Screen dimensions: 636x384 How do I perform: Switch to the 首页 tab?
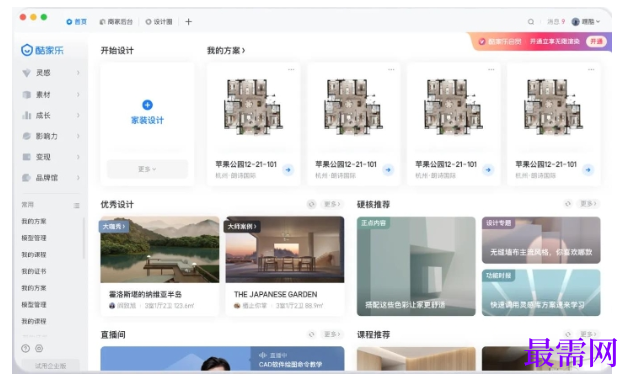[77, 22]
